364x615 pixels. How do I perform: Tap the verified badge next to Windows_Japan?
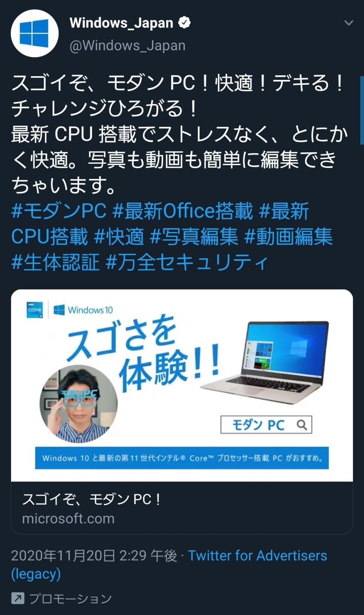coord(184,23)
